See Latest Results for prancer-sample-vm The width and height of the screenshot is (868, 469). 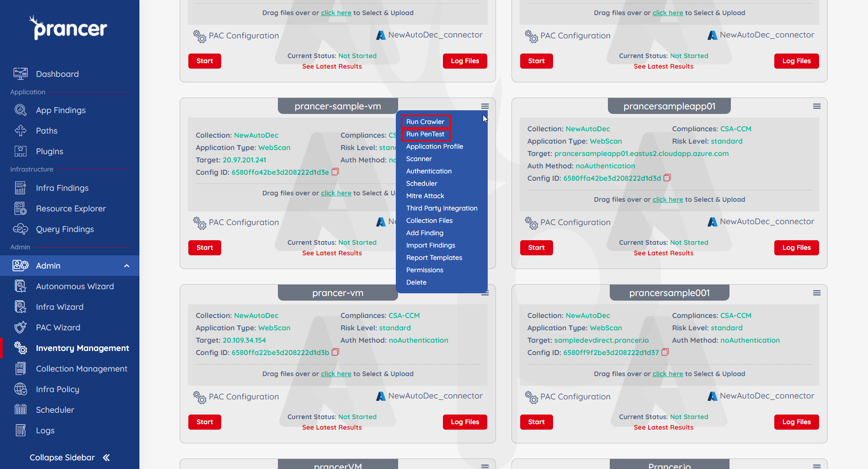[332, 253]
